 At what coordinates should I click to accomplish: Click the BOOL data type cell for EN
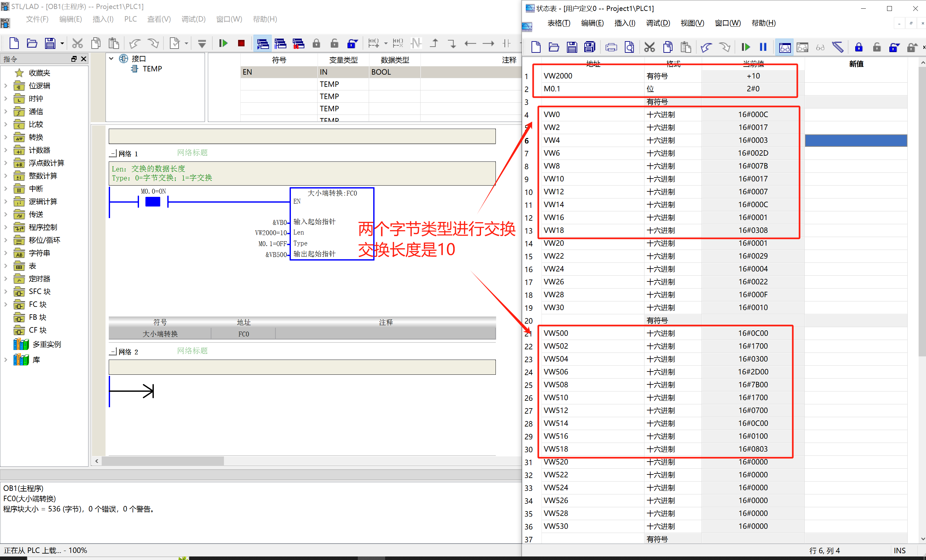pyautogui.click(x=394, y=72)
